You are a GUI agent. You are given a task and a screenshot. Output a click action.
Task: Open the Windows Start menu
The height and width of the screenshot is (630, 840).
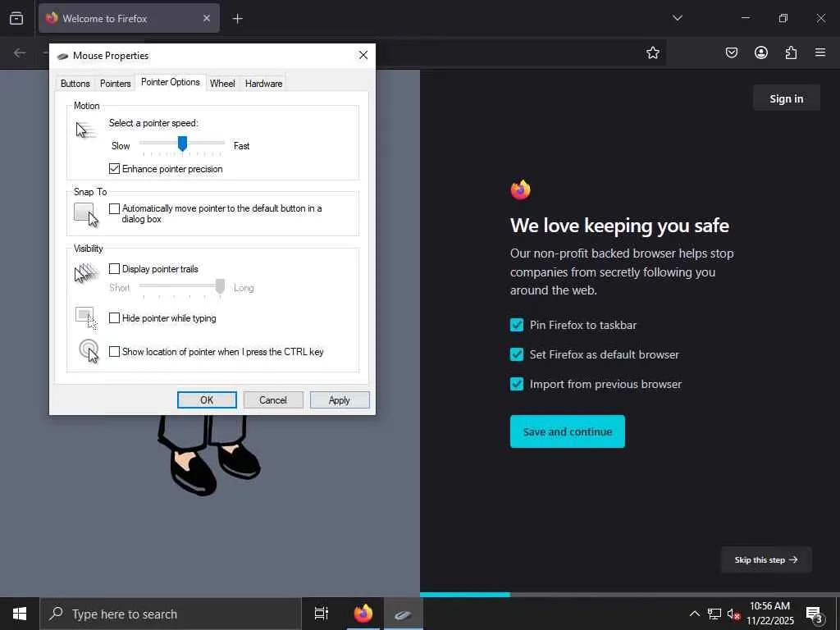click(20, 614)
